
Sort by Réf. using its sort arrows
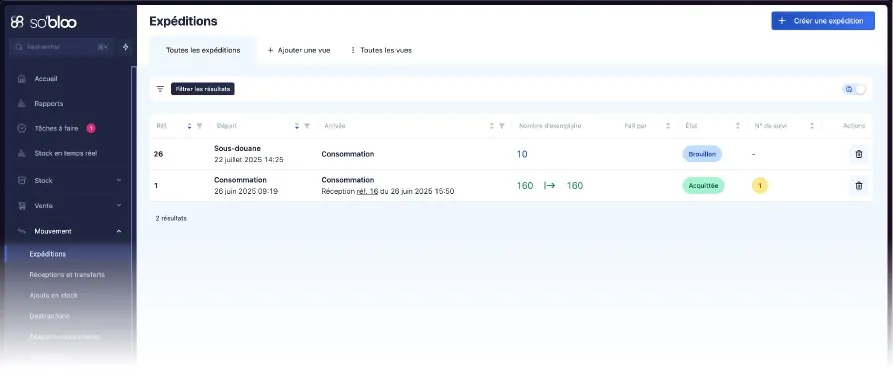[x=190, y=126]
